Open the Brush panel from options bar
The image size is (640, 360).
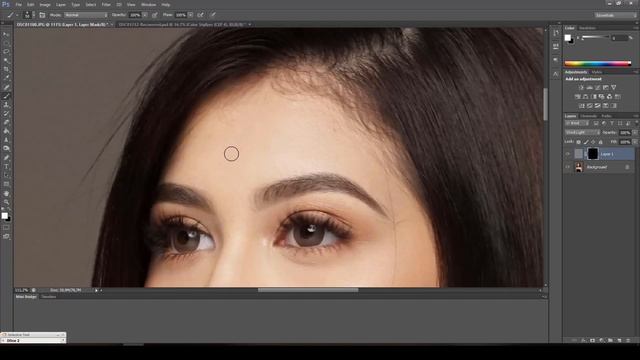[x=42, y=15]
